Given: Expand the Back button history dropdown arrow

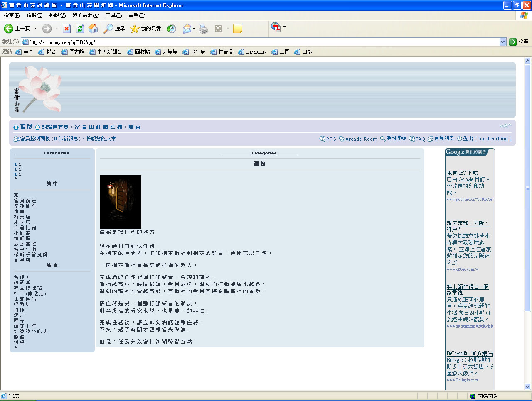Looking at the screenshot, I should click(x=35, y=29).
